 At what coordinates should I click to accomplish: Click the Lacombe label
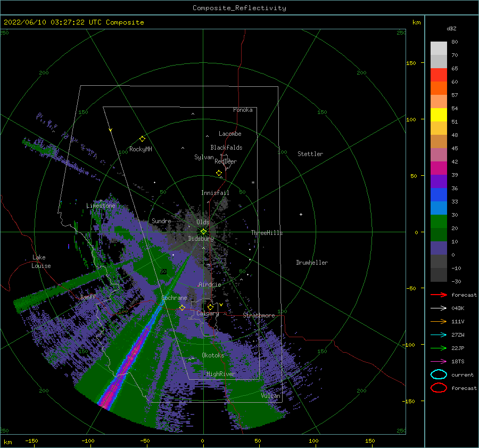[230, 134]
